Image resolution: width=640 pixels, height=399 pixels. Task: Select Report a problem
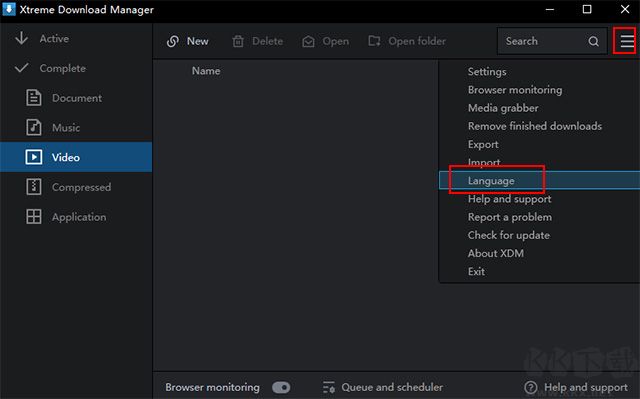(510, 217)
